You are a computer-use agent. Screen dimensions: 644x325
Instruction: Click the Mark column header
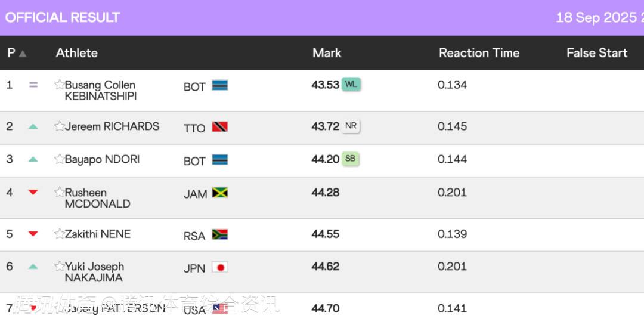(x=327, y=53)
